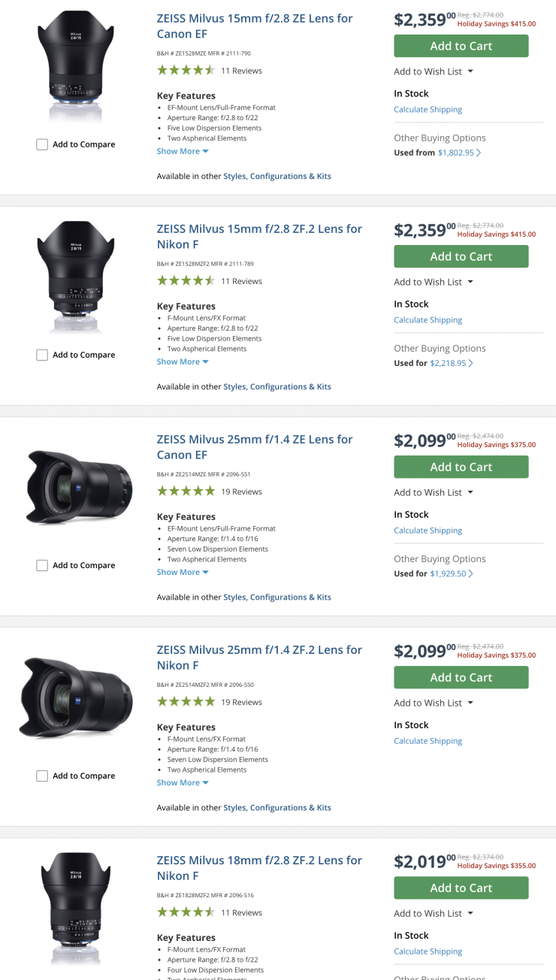This screenshot has height=980, width=556.
Task: Open ZEISS Milvus 18mm f/2.8 ZF.2 title link
Action: click(x=259, y=867)
